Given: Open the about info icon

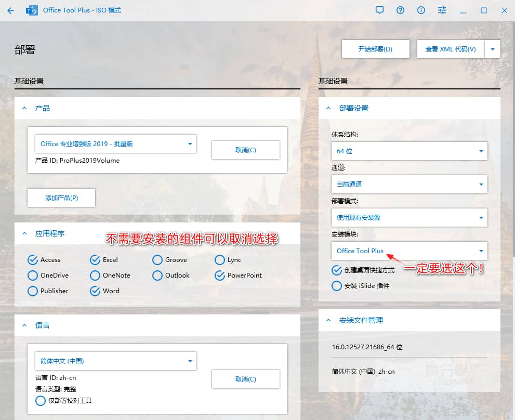Looking at the screenshot, I should 421,10.
